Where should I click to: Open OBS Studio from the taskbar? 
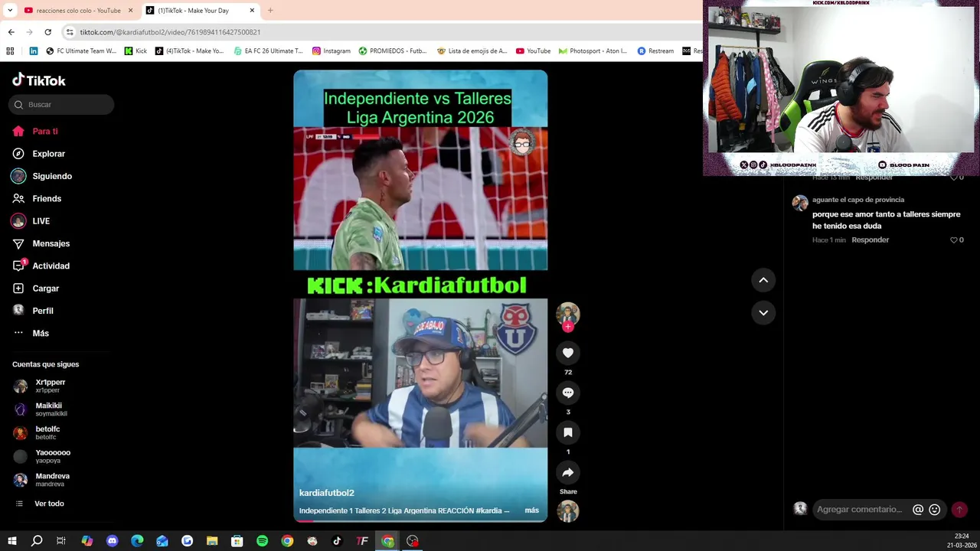tap(413, 541)
